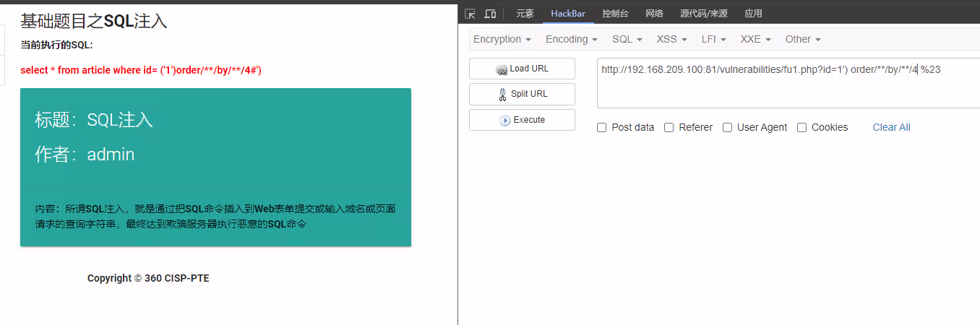Expand the Encoding dropdown

coord(571,39)
